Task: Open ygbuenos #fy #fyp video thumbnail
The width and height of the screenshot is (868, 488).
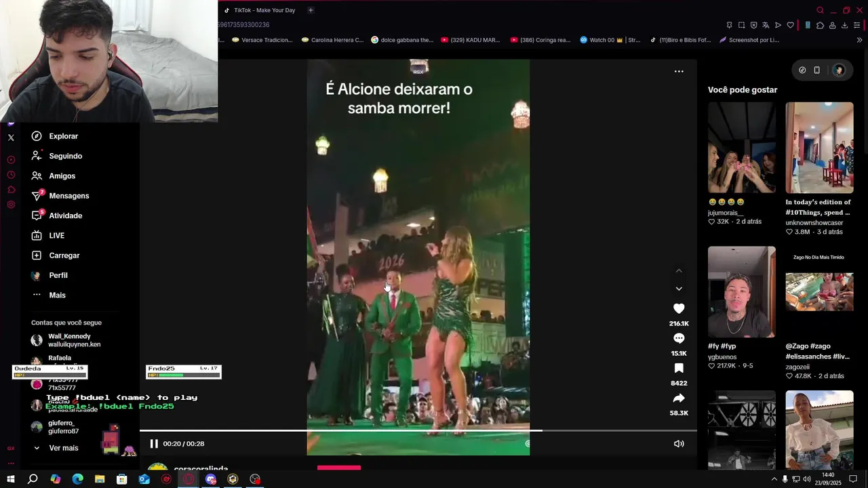Action: click(x=742, y=291)
